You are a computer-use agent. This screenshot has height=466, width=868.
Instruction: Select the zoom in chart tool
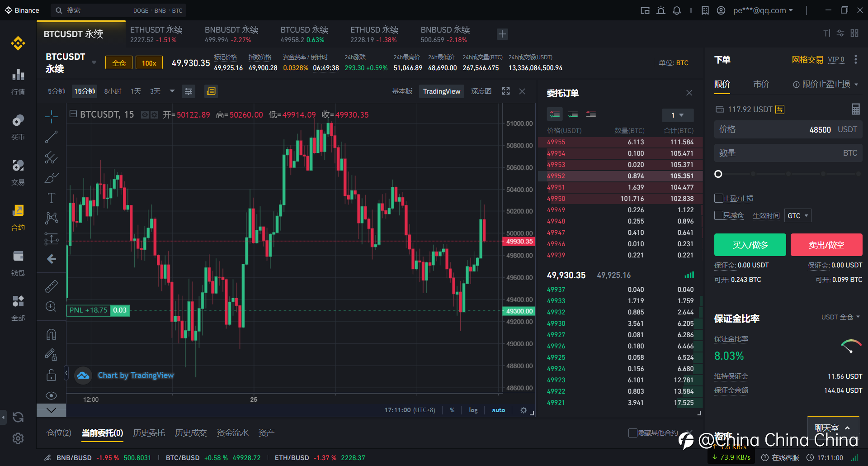[x=52, y=306]
